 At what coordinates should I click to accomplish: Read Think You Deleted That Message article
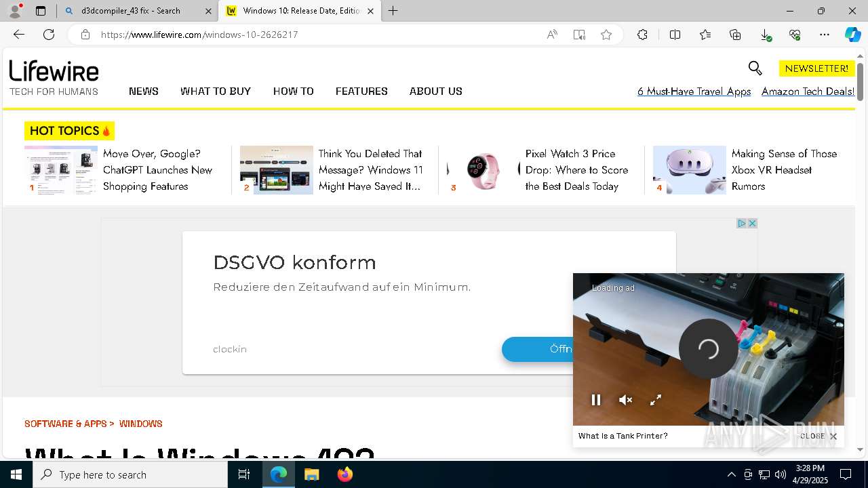371,170
